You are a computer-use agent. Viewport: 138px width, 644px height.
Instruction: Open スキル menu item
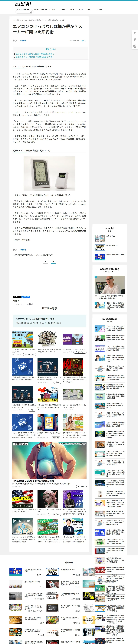pyautogui.click(x=81, y=10)
